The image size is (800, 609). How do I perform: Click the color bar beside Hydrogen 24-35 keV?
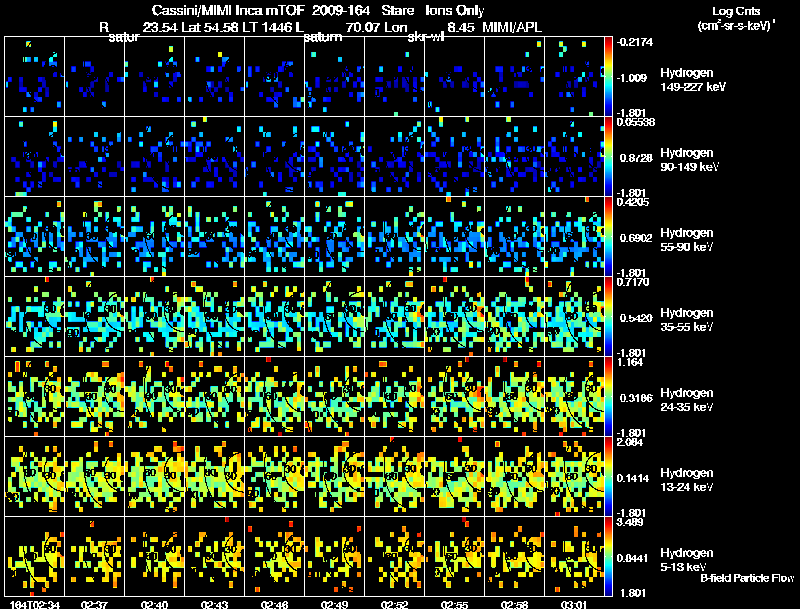(608, 397)
